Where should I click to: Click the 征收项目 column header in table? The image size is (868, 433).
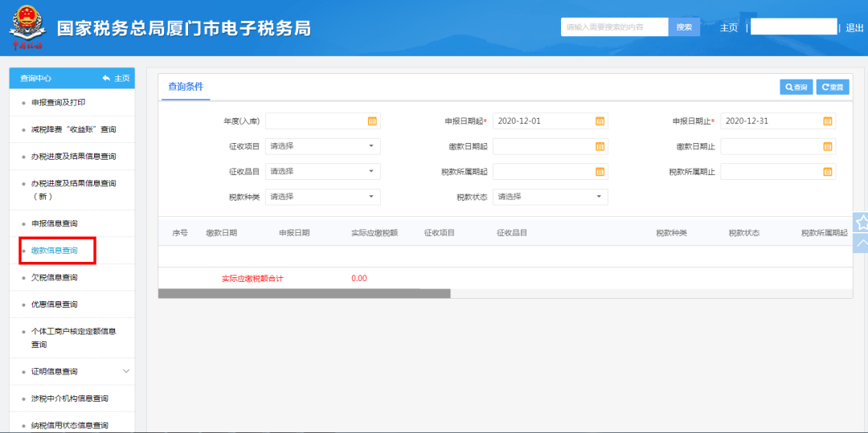[x=440, y=233]
